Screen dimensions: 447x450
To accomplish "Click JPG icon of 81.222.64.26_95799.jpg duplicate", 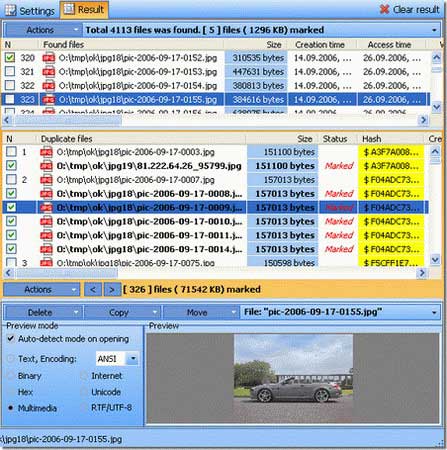I will pyautogui.click(x=46, y=166).
